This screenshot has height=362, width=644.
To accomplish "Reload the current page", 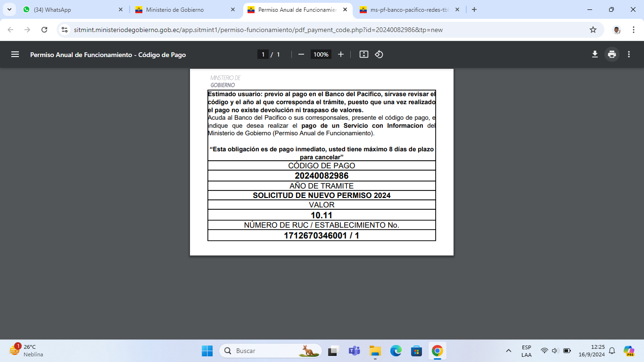I will click(44, 30).
